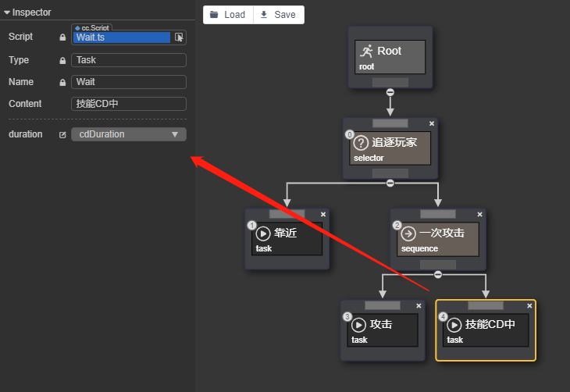570x392 pixels.
Task: Click the external link icon next to duration
Action: tap(62, 134)
